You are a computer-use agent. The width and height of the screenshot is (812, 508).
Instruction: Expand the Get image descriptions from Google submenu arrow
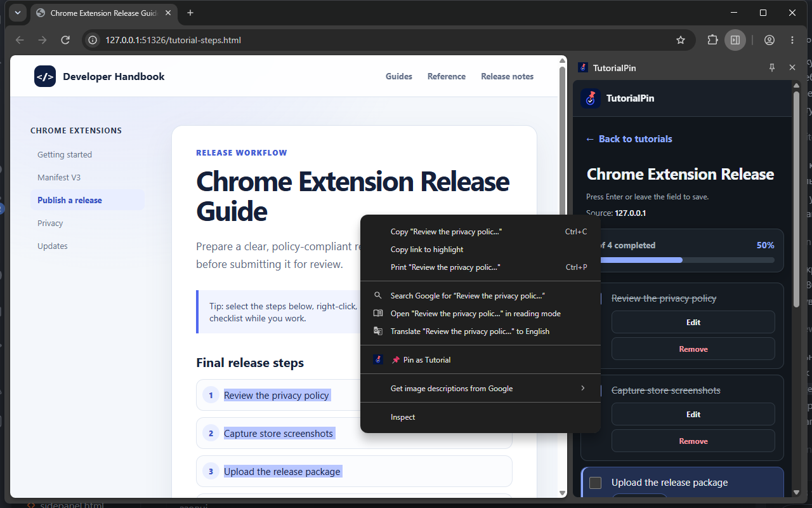click(583, 388)
